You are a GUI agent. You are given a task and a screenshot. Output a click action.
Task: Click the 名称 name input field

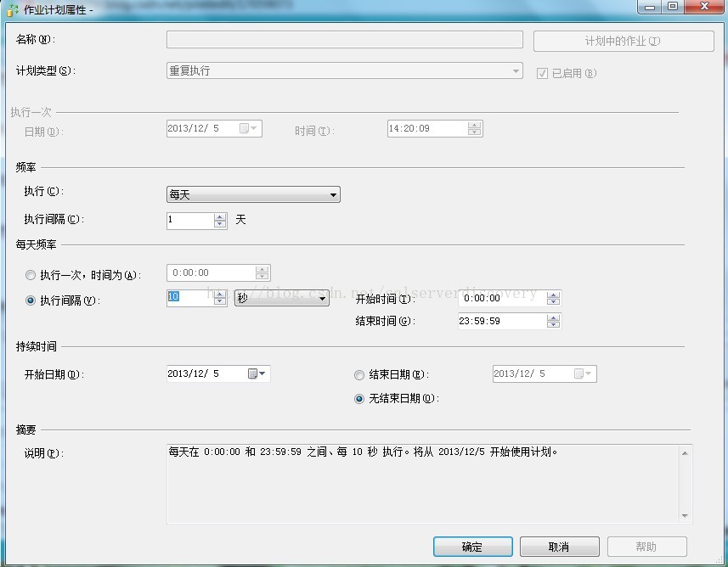point(345,40)
